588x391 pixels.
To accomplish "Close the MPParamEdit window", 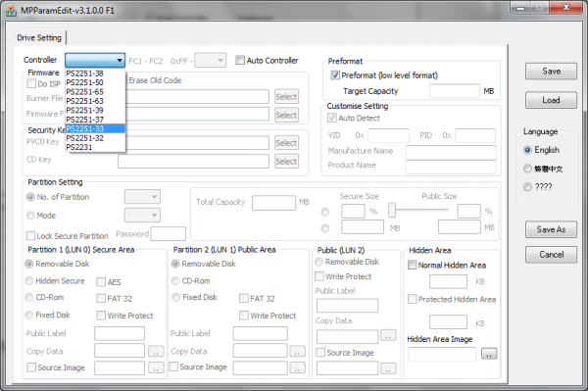I will 566,8.
